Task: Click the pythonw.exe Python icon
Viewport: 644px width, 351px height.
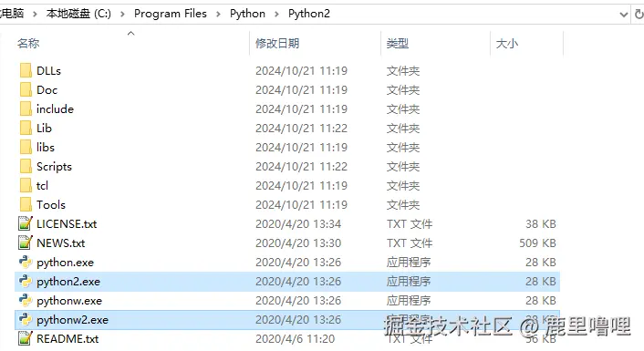Action: [x=26, y=301]
